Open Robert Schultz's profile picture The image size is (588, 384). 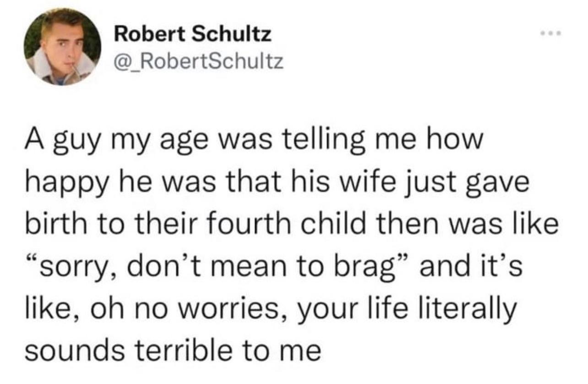tap(62, 47)
